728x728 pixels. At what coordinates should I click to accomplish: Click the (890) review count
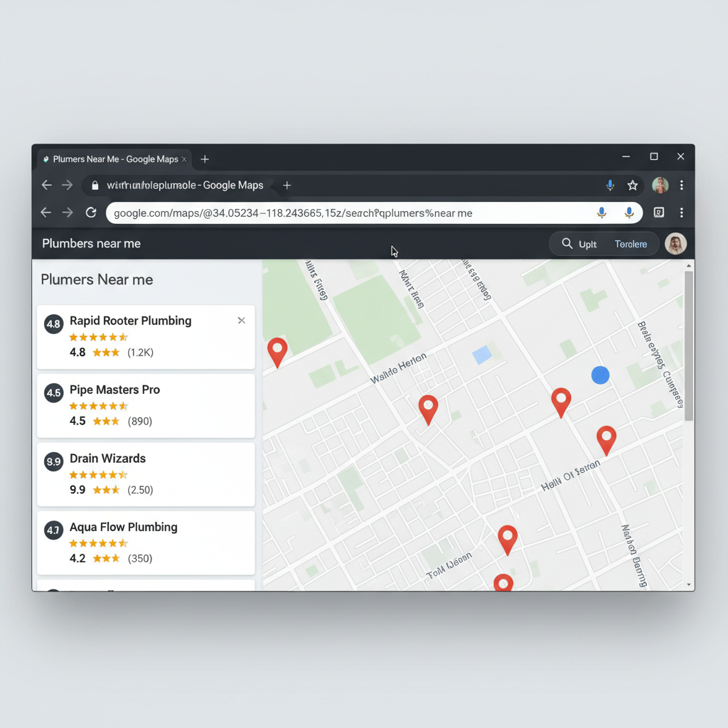[x=140, y=421]
